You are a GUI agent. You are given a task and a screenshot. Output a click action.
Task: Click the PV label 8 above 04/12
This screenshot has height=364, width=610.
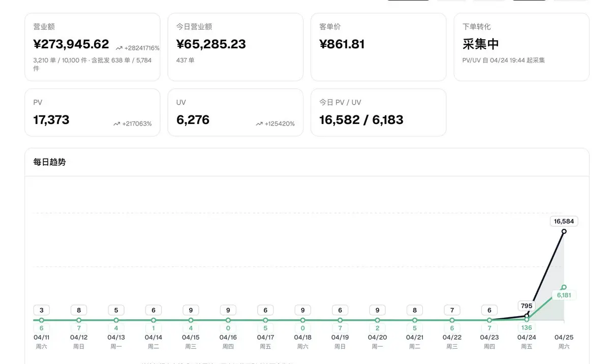(x=79, y=310)
